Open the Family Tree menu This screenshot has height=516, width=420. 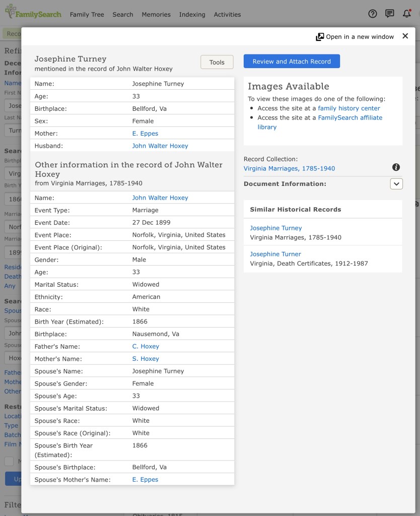tap(87, 15)
